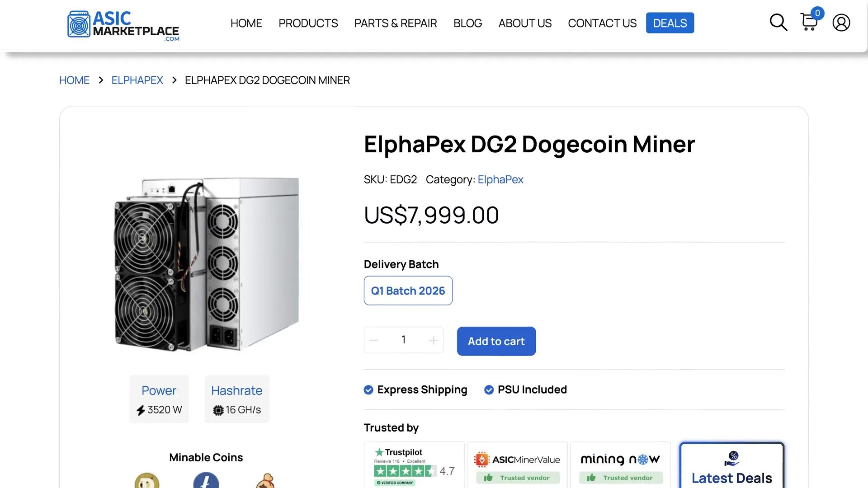Open the BLOG page

467,23
